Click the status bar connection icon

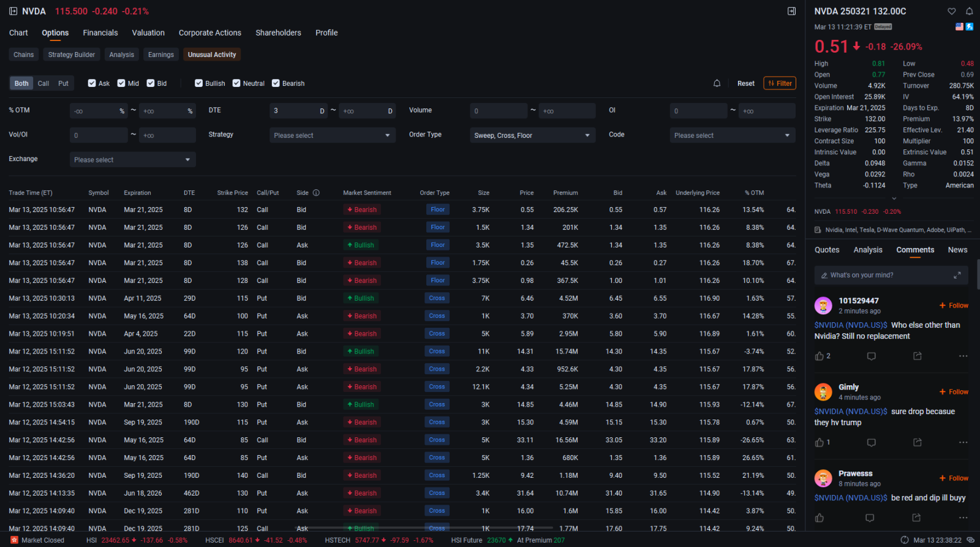pos(970,540)
